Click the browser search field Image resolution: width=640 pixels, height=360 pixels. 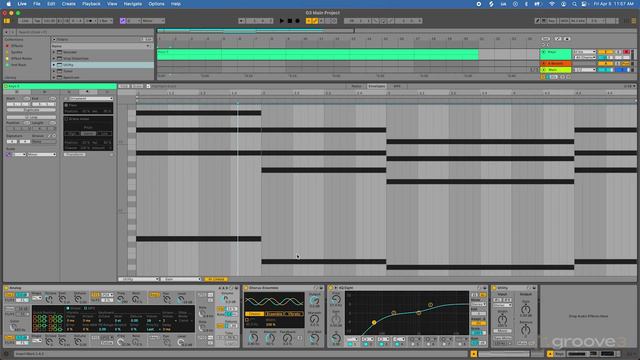coord(84,32)
